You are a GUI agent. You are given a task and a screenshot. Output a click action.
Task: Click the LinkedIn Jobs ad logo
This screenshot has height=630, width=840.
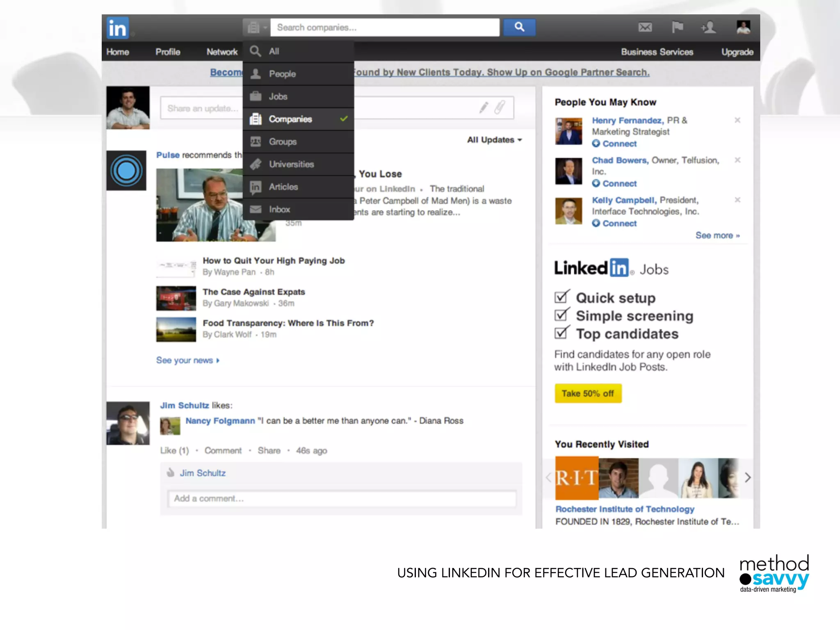pyautogui.click(x=611, y=268)
